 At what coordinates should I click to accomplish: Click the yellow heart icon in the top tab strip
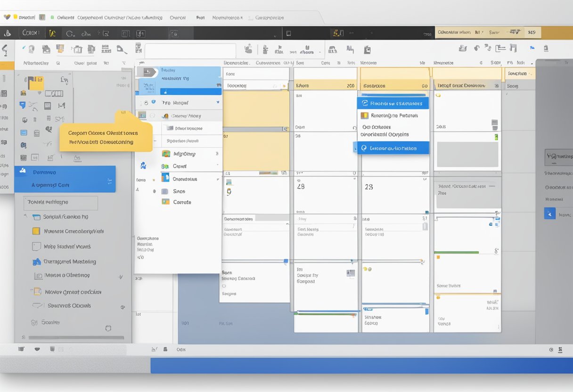coord(7,17)
